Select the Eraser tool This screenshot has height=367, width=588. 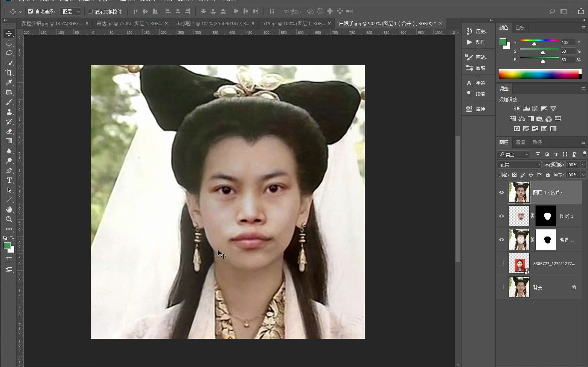pyautogui.click(x=9, y=131)
